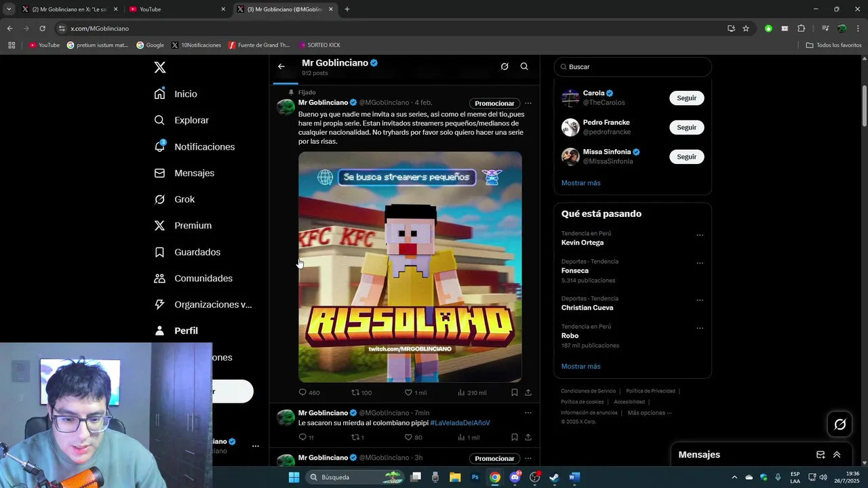Open SORTEO KICK bookmark
The image size is (868, 488).
point(319,45)
